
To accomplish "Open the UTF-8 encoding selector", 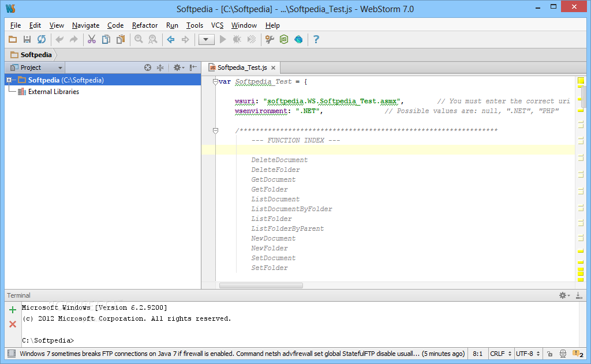I will [x=528, y=354].
